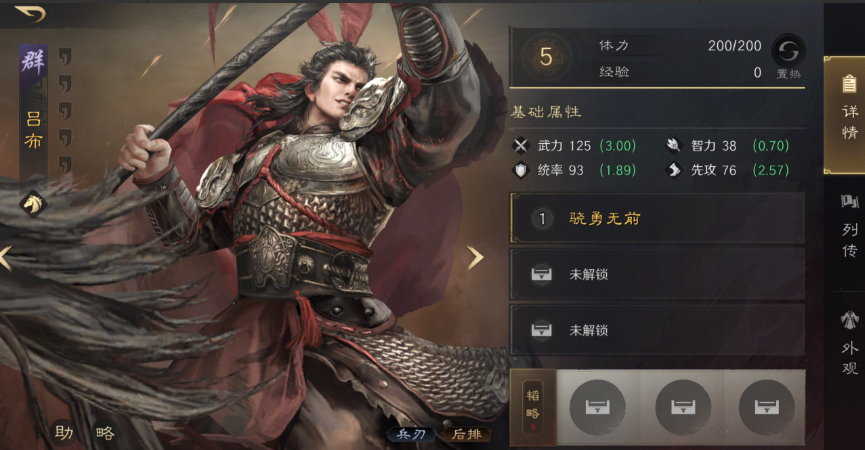Select the middle locked 韬略 slot
This screenshot has height=450, width=865.
tap(682, 408)
